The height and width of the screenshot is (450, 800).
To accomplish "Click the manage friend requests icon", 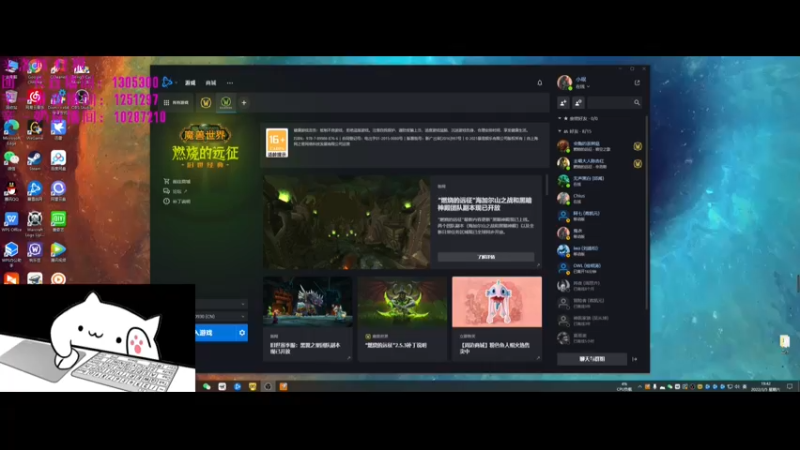I will point(578,103).
